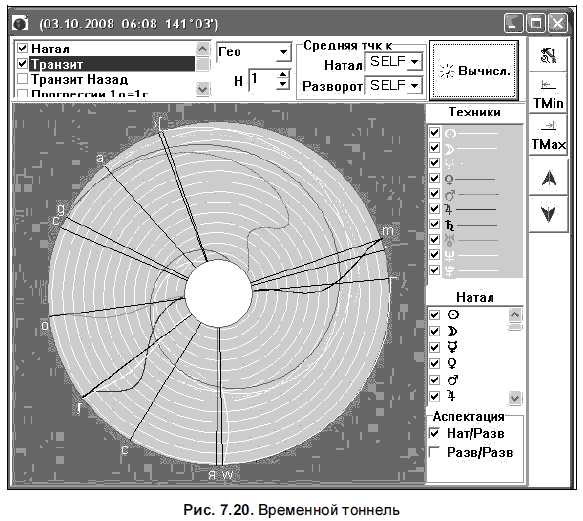Click the upward arrow icon
Image resolution: width=583 pixels, height=521 pixels.
549,178
